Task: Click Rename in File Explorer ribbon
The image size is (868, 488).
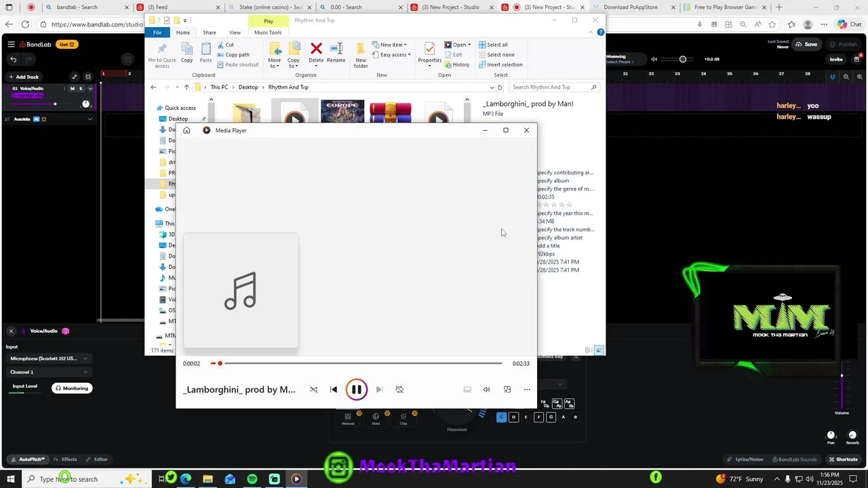Action: click(336, 53)
